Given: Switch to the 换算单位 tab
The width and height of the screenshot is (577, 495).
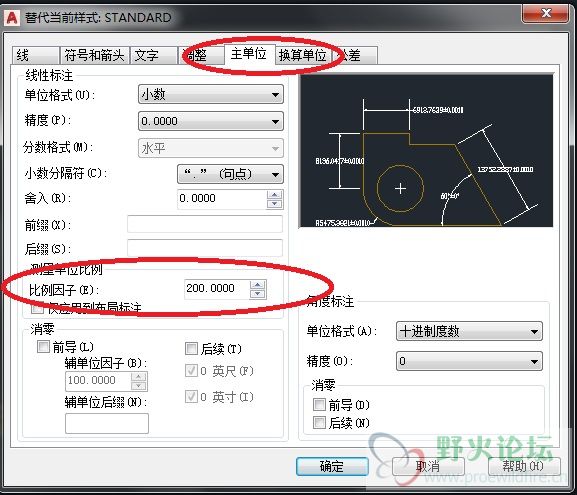Looking at the screenshot, I should (x=302, y=56).
